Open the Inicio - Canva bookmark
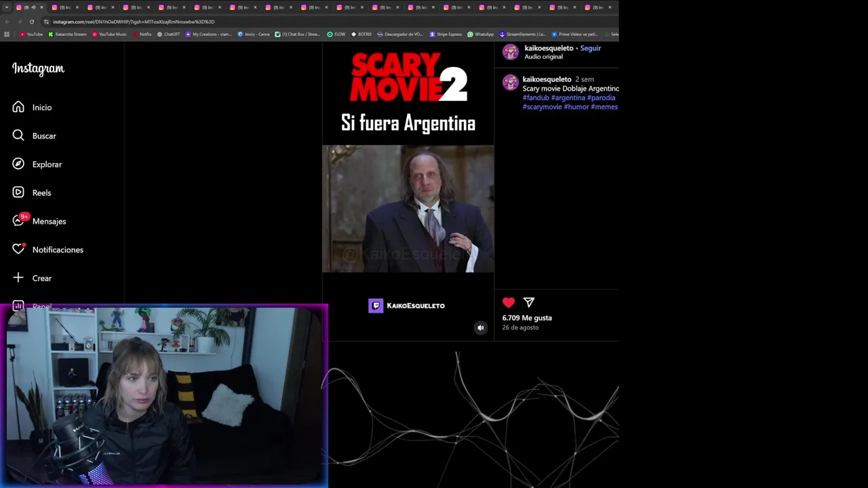The image size is (868, 488). [254, 34]
